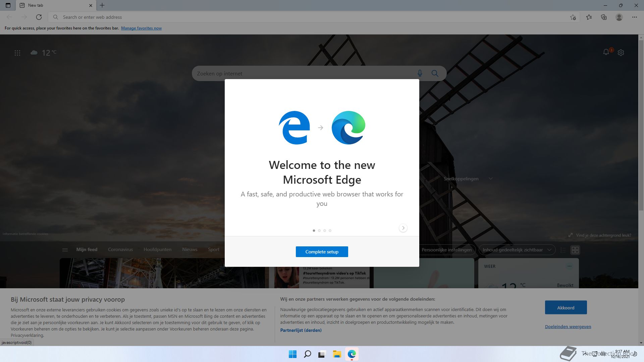The width and height of the screenshot is (644, 362).
Task: Click Doeleinden weergeven link
Action: click(x=568, y=326)
